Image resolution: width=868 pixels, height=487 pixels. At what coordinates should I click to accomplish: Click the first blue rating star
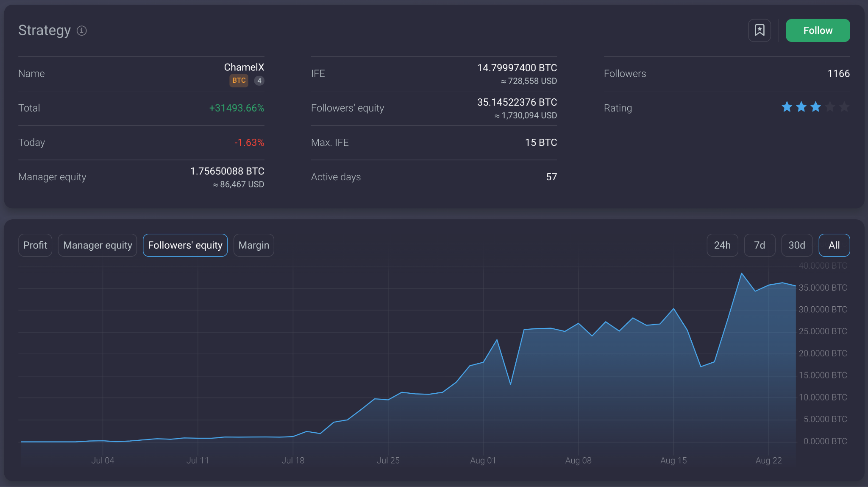787,107
